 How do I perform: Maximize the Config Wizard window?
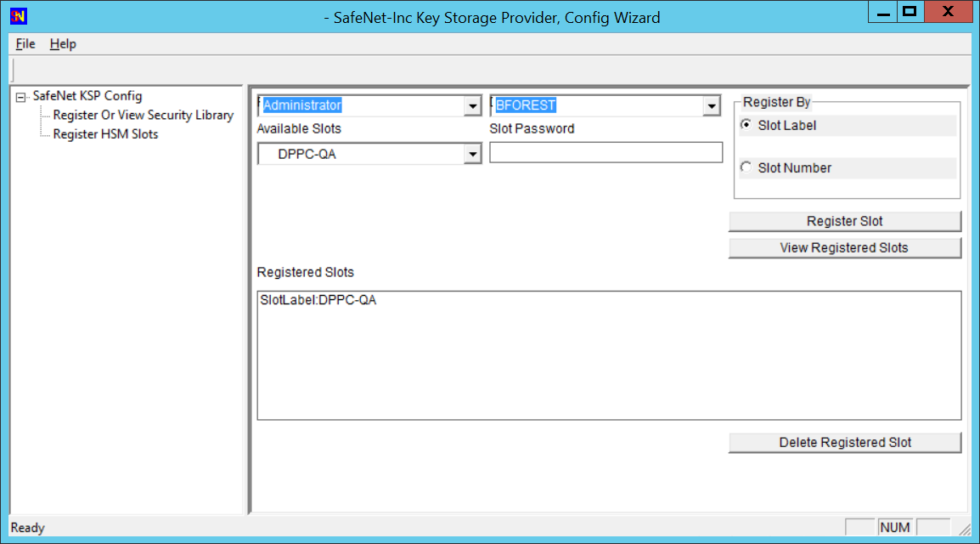click(x=910, y=12)
